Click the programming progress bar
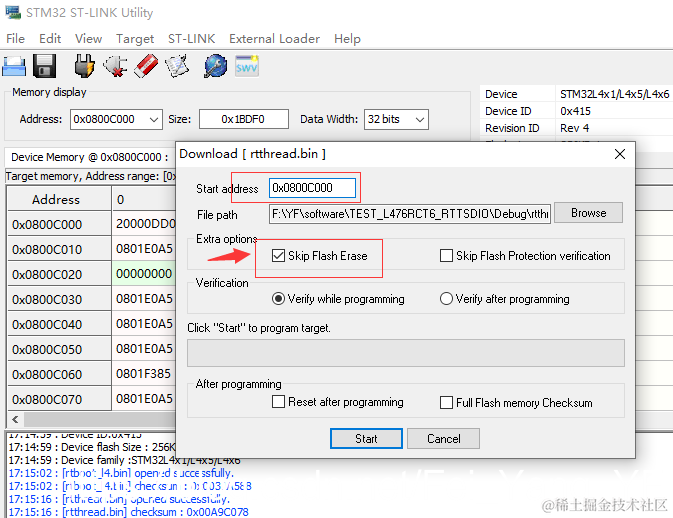Image resolution: width=673 pixels, height=518 pixels. (x=406, y=353)
